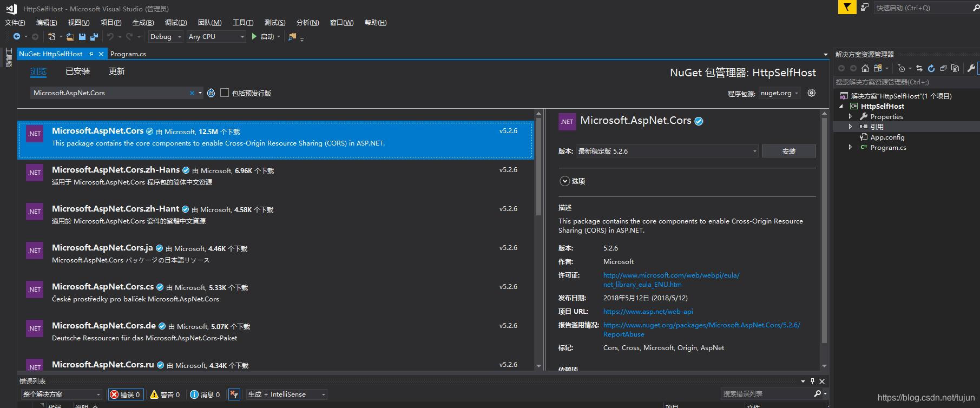Toggle messages filter in error list
980x408 pixels.
205,394
